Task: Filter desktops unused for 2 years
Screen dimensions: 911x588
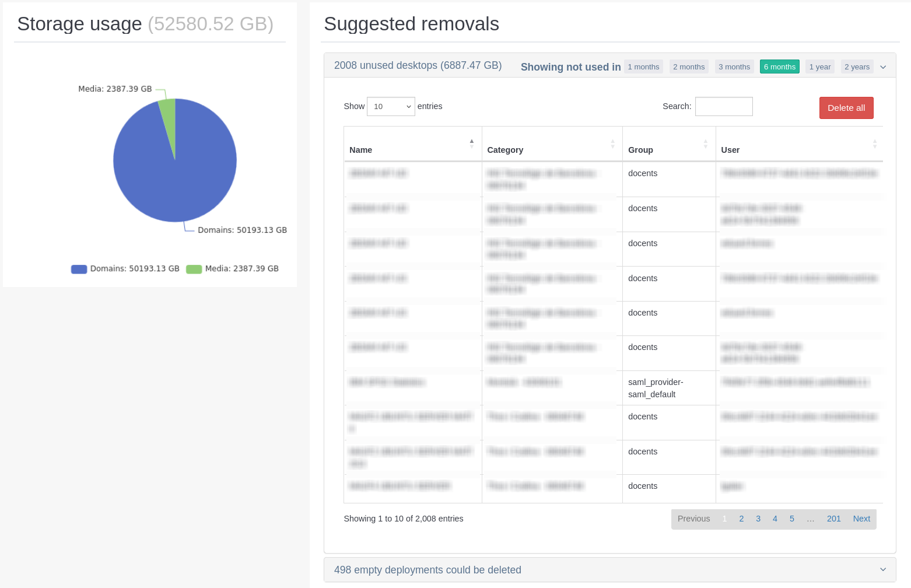Action: pyautogui.click(x=857, y=67)
